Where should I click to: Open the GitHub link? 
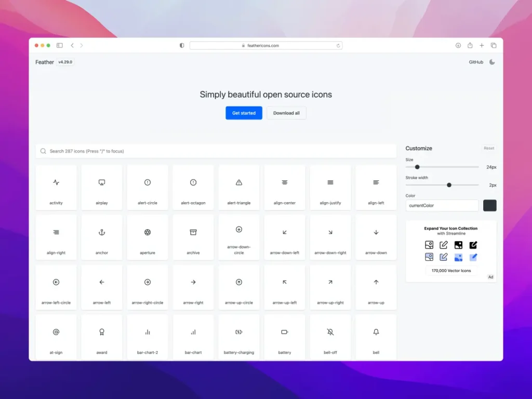475,62
